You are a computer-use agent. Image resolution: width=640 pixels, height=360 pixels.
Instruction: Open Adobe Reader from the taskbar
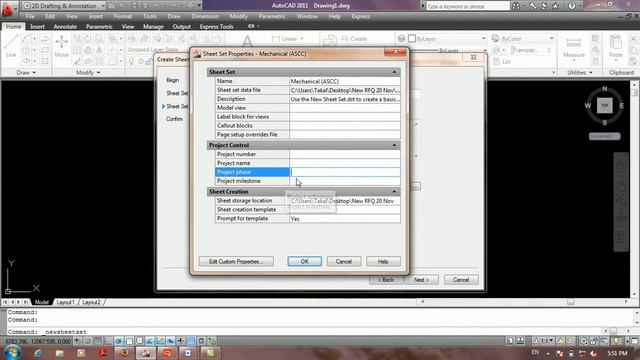pos(102,353)
